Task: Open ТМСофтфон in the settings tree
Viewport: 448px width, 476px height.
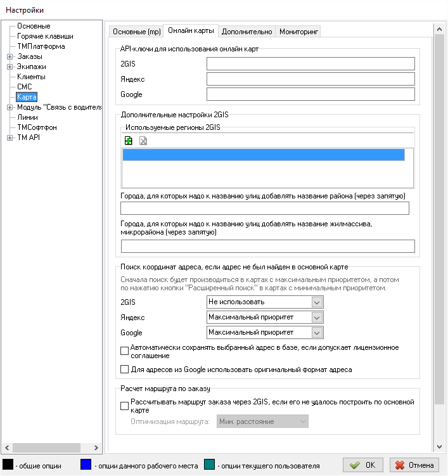Action: click(x=37, y=127)
